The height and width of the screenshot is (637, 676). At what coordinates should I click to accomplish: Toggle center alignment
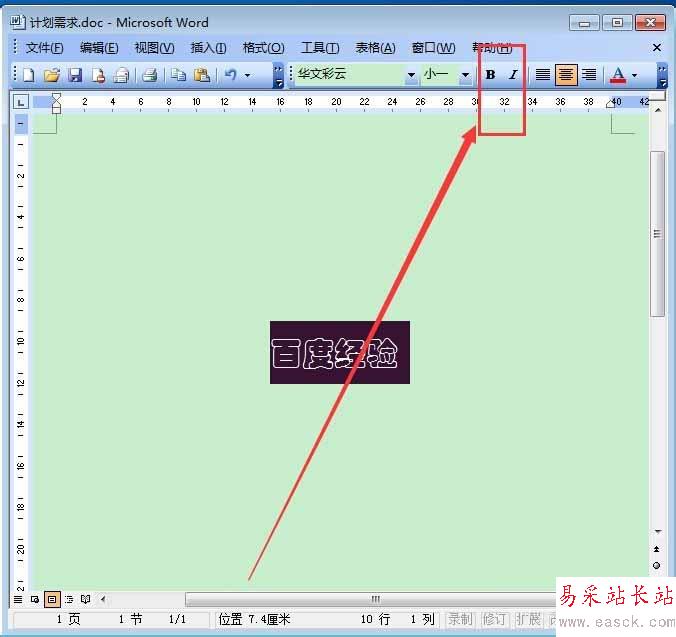coord(566,75)
